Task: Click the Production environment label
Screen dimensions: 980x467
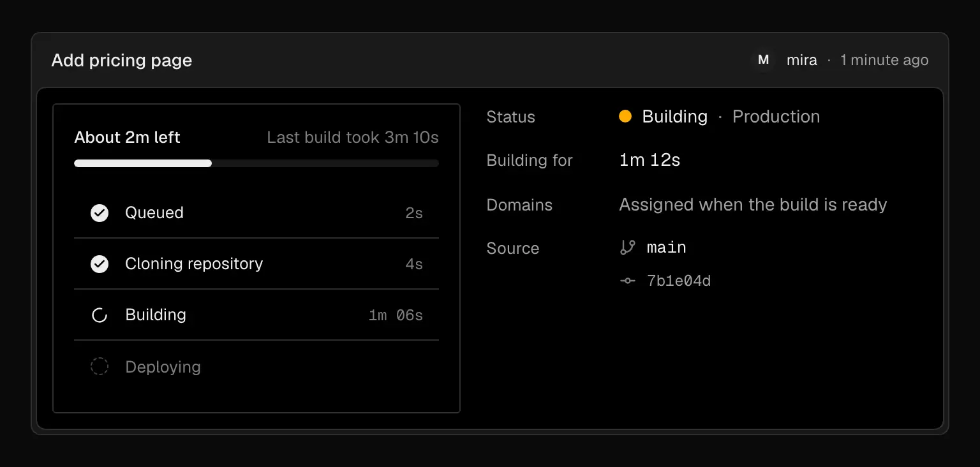Action: [x=776, y=117]
